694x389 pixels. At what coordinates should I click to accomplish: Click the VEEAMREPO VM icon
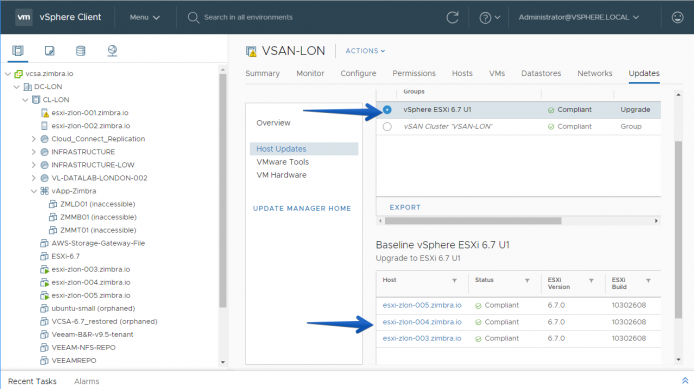click(x=44, y=360)
